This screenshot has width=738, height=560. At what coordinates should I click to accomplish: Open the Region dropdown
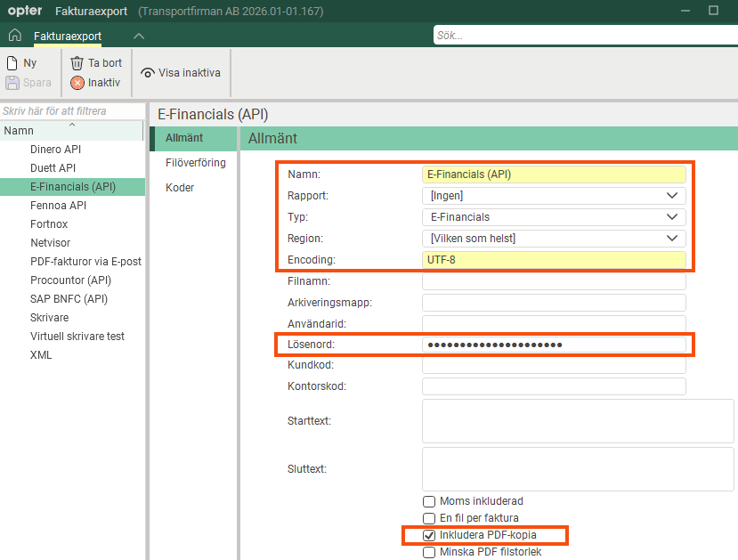(x=554, y=239)
